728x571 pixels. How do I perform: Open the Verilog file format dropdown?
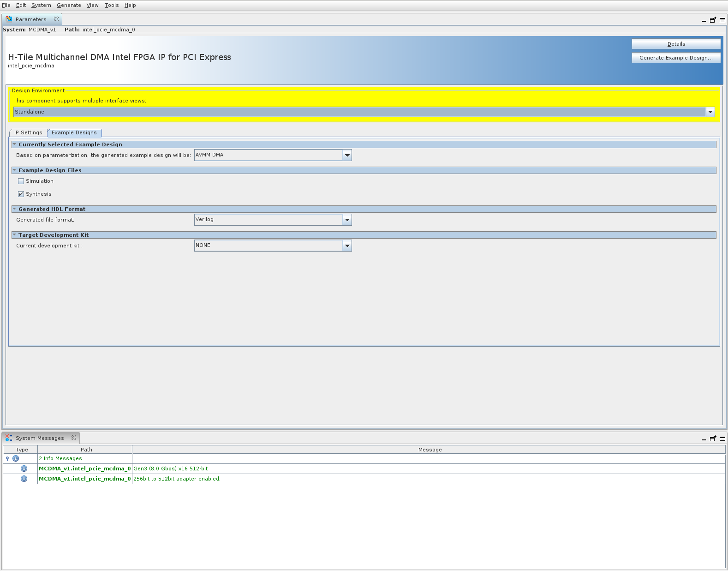347,220
